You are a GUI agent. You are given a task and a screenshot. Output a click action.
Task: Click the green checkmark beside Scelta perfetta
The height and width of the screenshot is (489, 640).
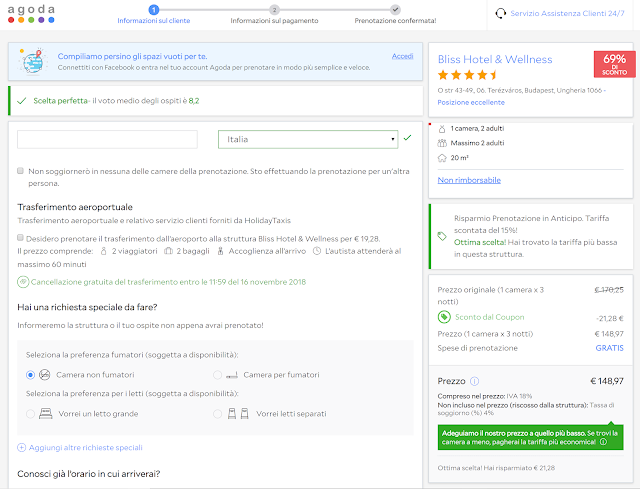coord(22,101)
